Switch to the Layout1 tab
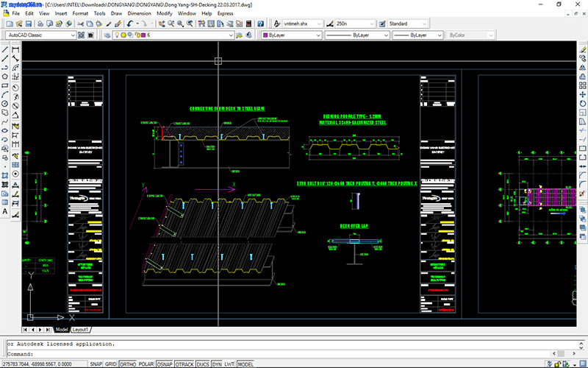Image resolution: width=588 pixels, height=368 pixels. pos(81,329)
